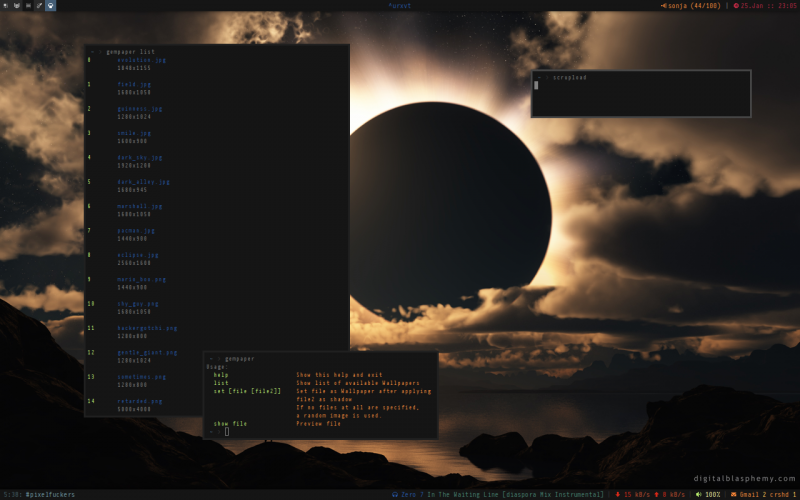
Task: Click the mail envelope icon
Action: pos(734,494)
